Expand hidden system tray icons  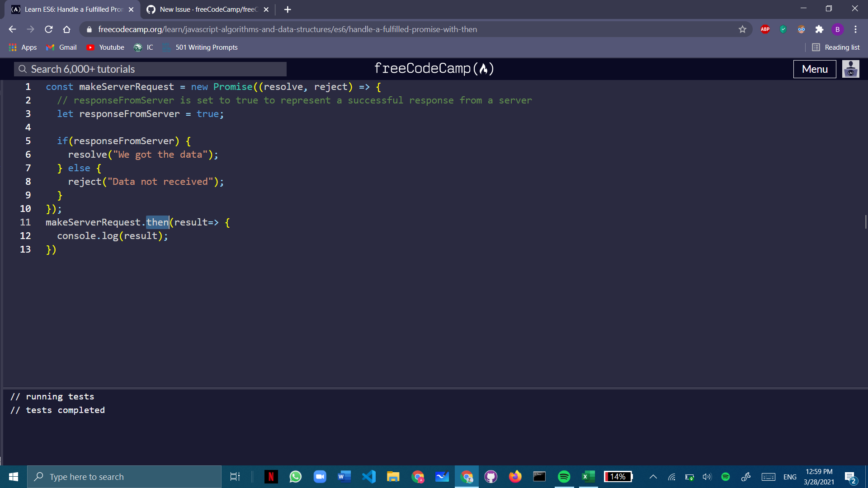tap(653, 477)
